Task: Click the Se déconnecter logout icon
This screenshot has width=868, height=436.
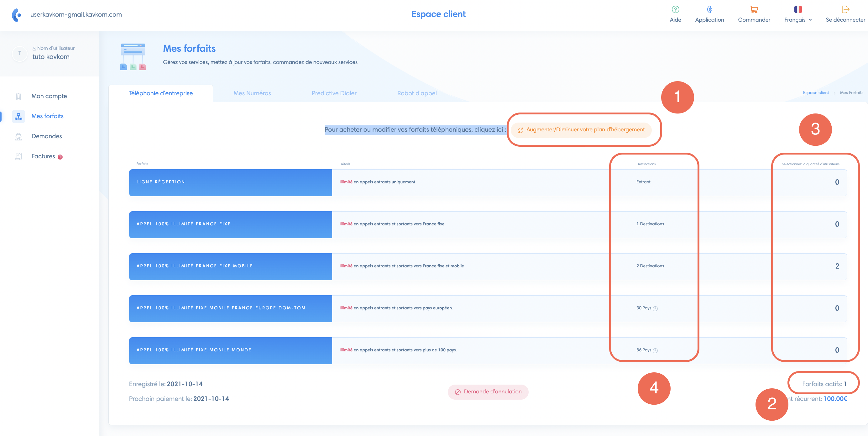Action: click(845, 9)
